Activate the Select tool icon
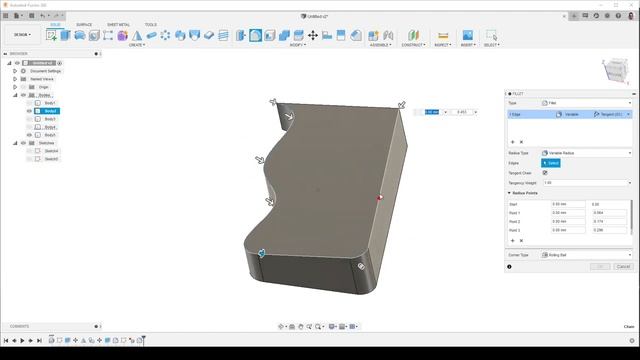This screenshot has width=640, height=360. point(491,36)
